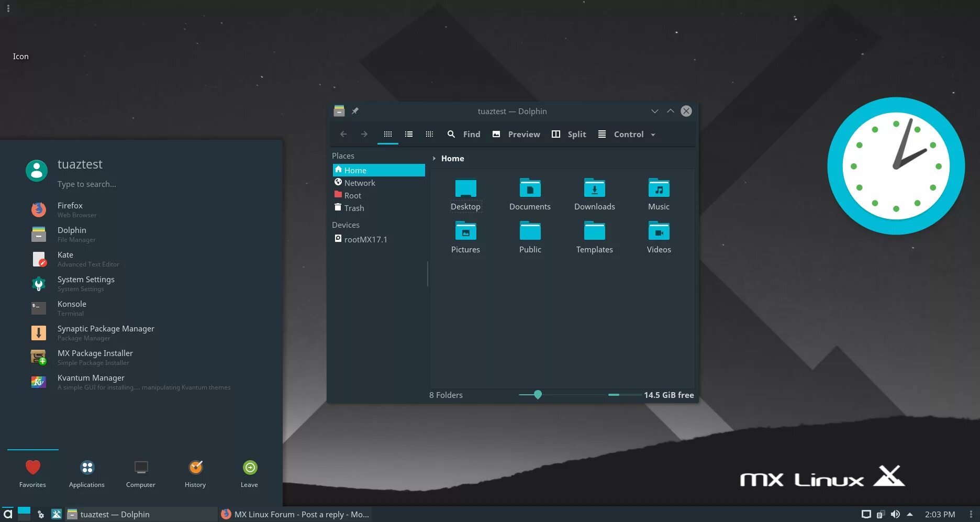The image size is (980, 522).
Task: Open MX Tools icon in taskbar
Action: click(x=57, y=514)
